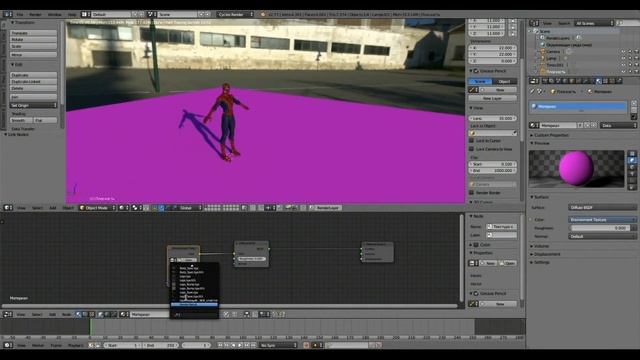Select monkey preview shape icon
The width and height of the screenshot is (640, 360).
coord(632,174)
